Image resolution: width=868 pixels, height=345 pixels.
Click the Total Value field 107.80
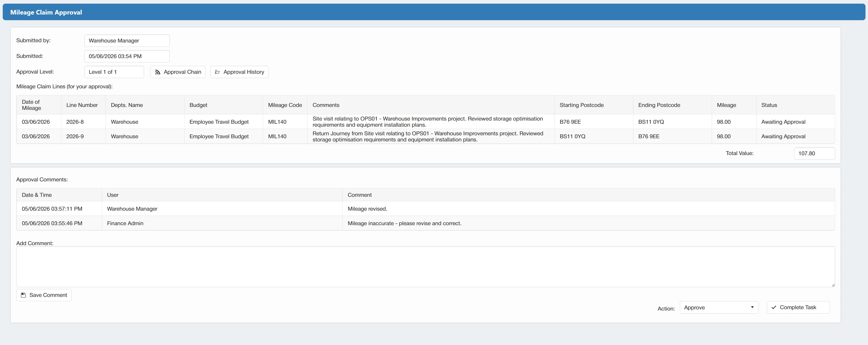click(x=814, y=153)
